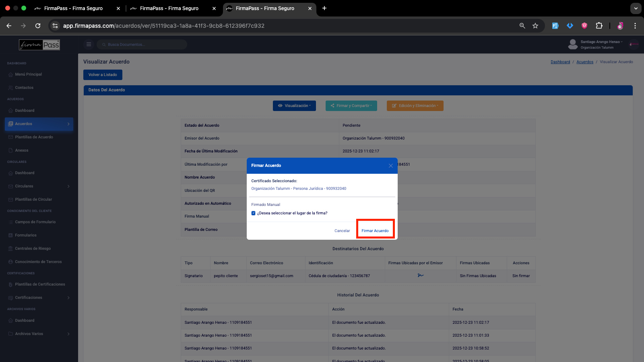Click the FirmaPass logo
The height and width of the screenshot is (362, 644).
39,45
